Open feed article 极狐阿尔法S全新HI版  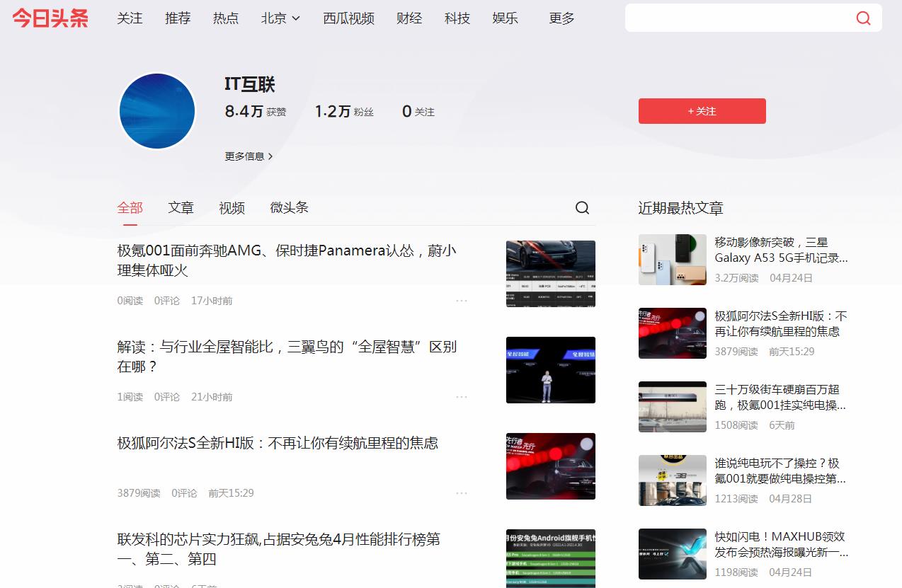coord(278,443)
